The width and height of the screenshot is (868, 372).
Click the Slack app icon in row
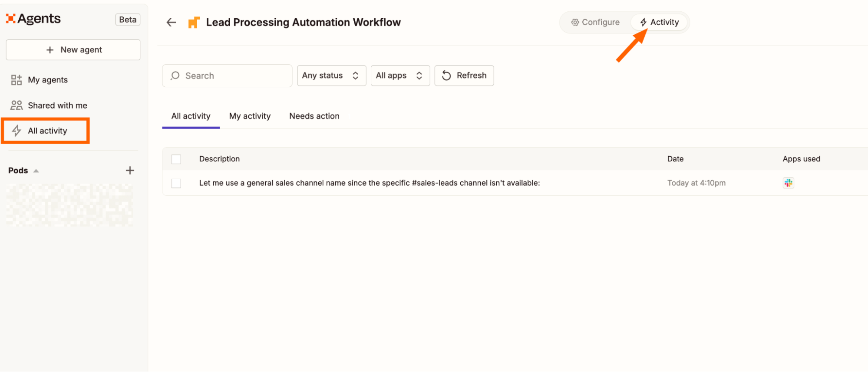[x=789, y=183]
